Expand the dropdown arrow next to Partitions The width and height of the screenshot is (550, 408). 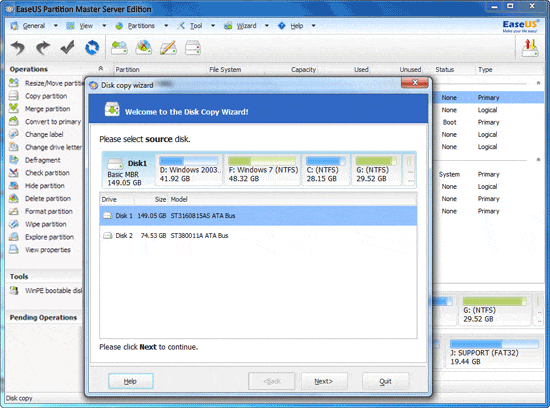click(166, 26)
